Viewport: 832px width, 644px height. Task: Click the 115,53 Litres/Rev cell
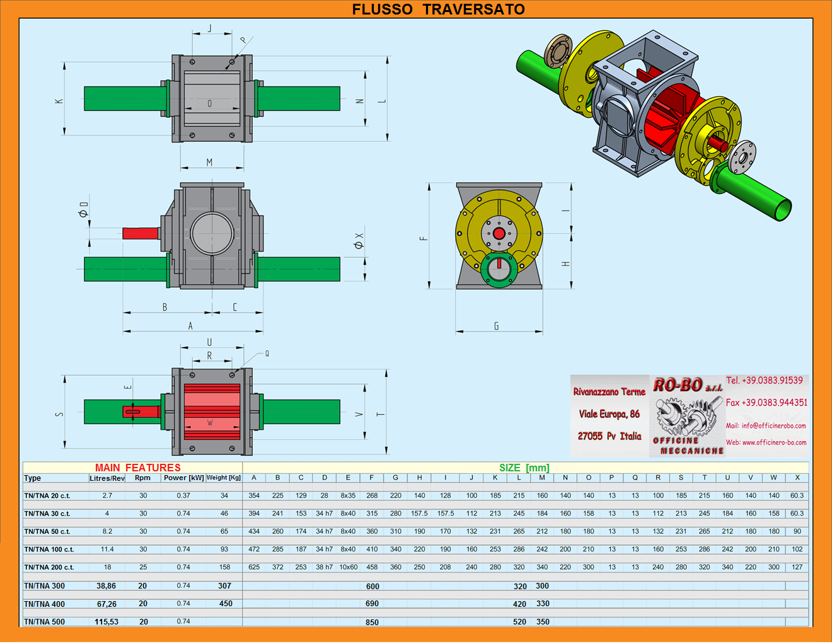(x=107, y=622)
